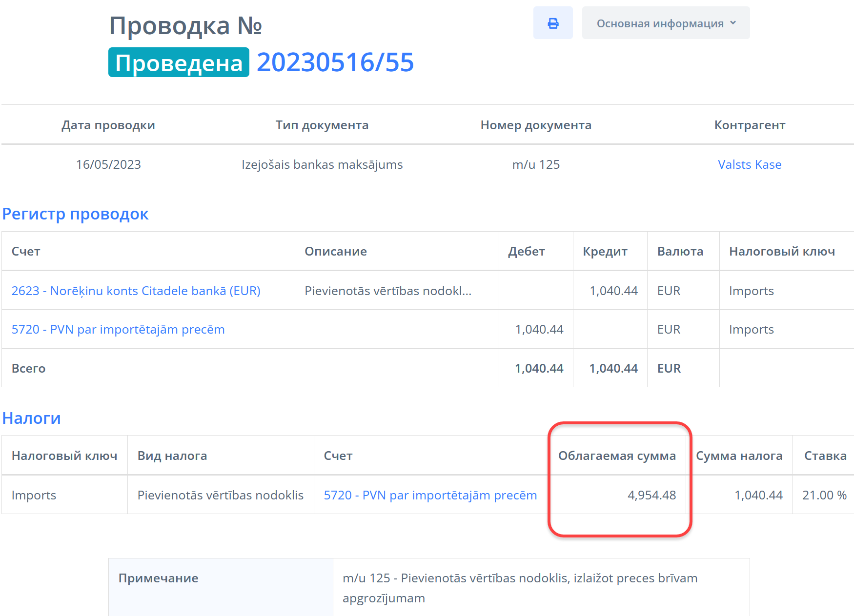Click the Номер документа column header

[x=535, y=125]
